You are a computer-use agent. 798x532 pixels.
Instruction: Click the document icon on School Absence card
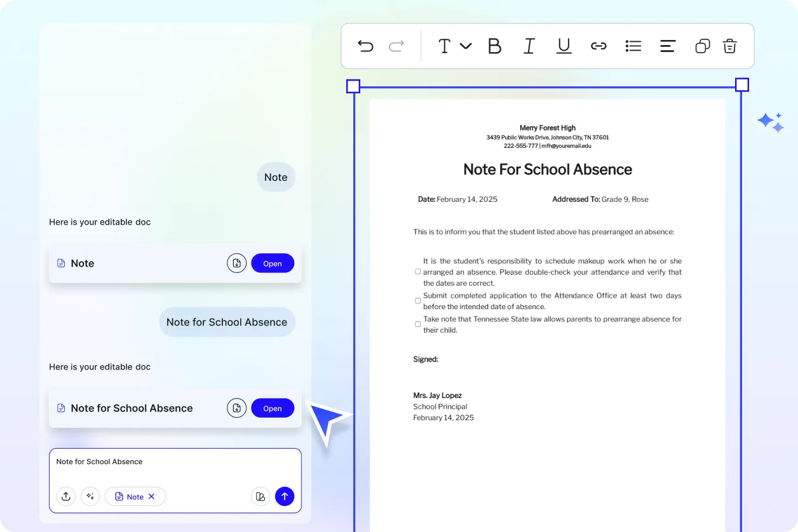62,408
